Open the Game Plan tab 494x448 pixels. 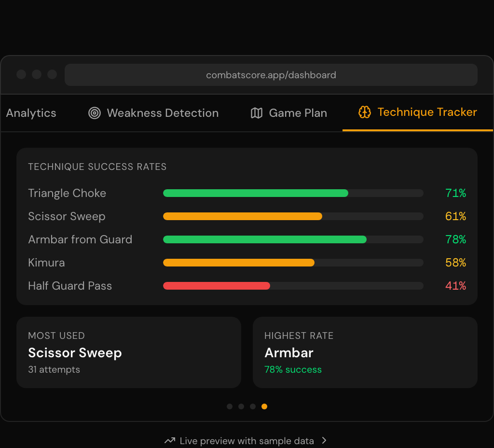coord(288,113)
